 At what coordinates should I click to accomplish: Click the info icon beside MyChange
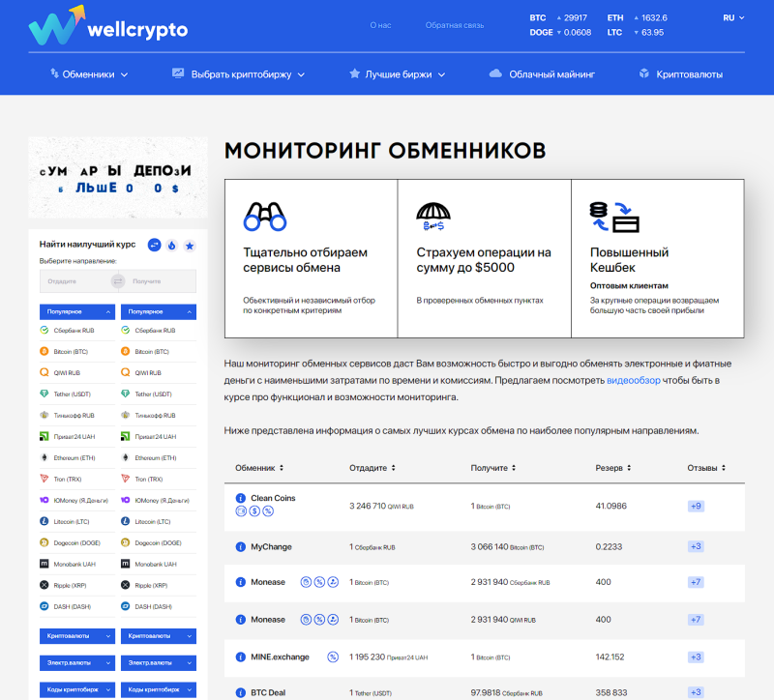tap(241, 547)
